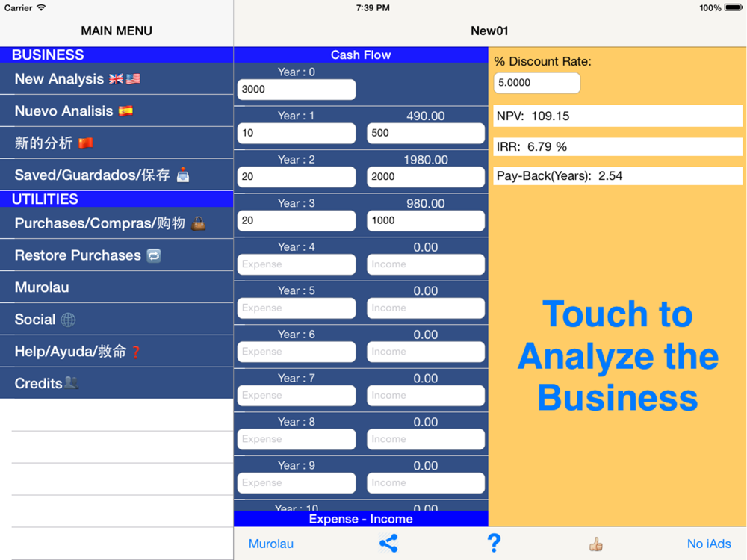Tap the red question mark on Help/Ayuda
The image size is (747, 560).
[x=136, y=352]
